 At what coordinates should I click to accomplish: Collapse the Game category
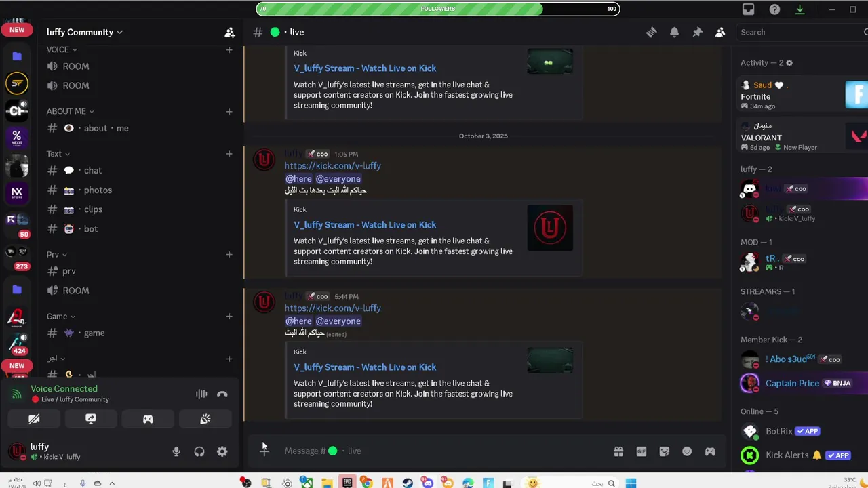pyautogui.click(x=60, y=316)
